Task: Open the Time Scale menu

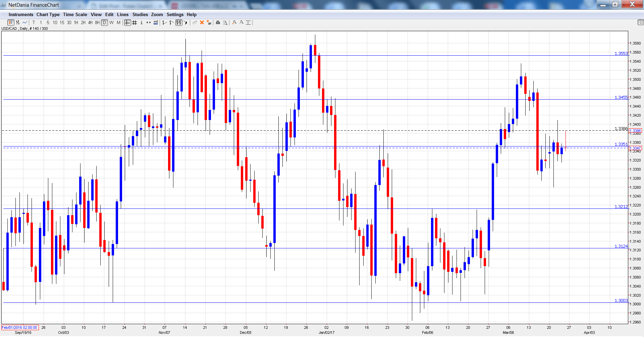Action: (75, 14)
